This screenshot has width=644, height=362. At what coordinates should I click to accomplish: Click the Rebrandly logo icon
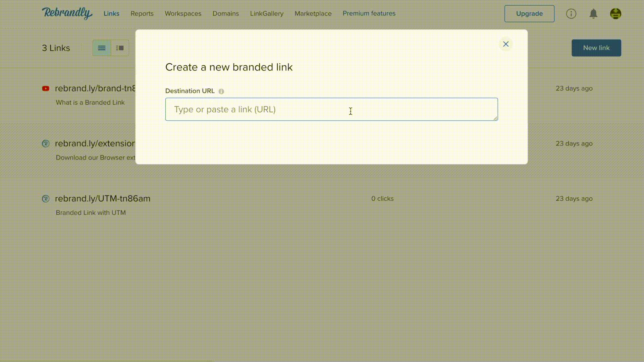click(x=67, y=13)
